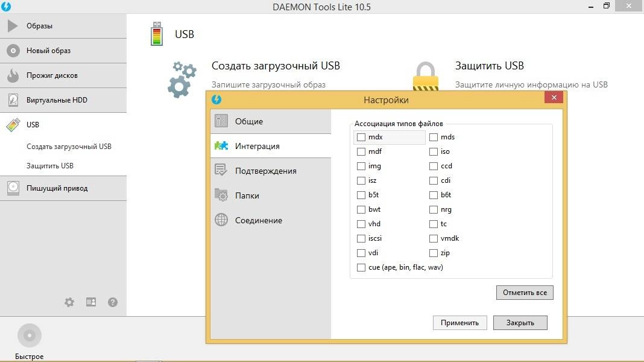
Task: Click the USB battery header icon
Action: [x=157, y=34]
